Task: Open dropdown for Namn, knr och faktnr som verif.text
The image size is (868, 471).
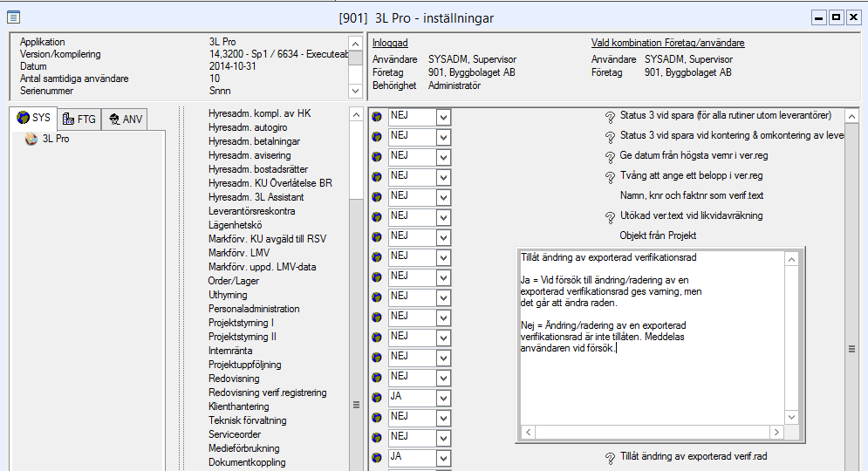Action: [443, 198]
